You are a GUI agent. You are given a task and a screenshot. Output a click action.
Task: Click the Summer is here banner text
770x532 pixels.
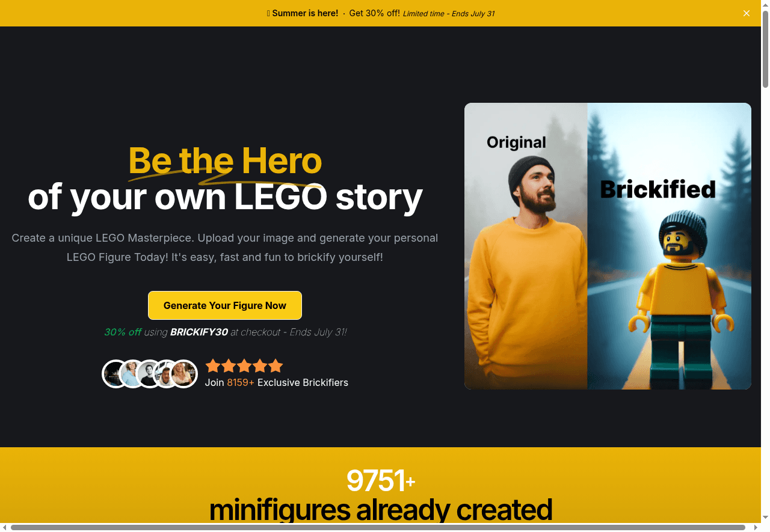point(305,13)
